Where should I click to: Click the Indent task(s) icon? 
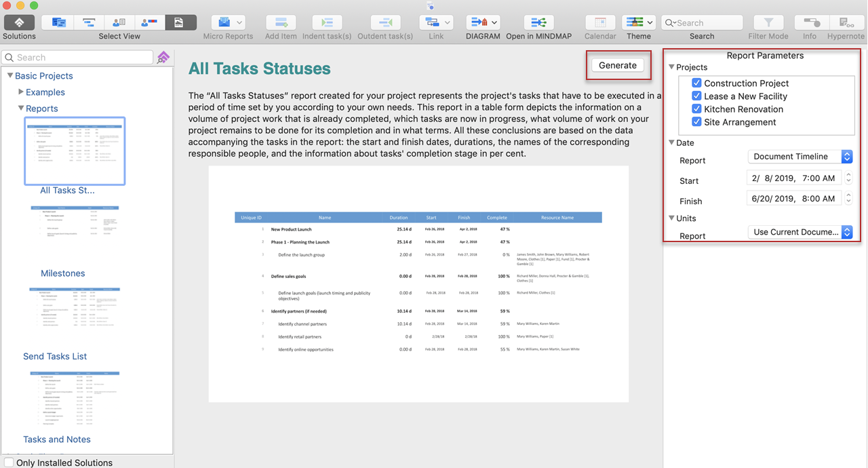(327, 22)
